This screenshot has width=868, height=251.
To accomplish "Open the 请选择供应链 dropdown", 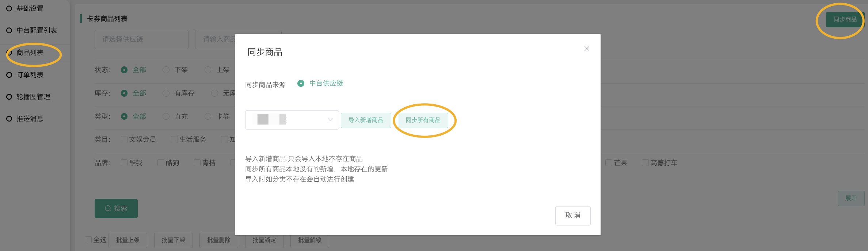I will point(141,39).
